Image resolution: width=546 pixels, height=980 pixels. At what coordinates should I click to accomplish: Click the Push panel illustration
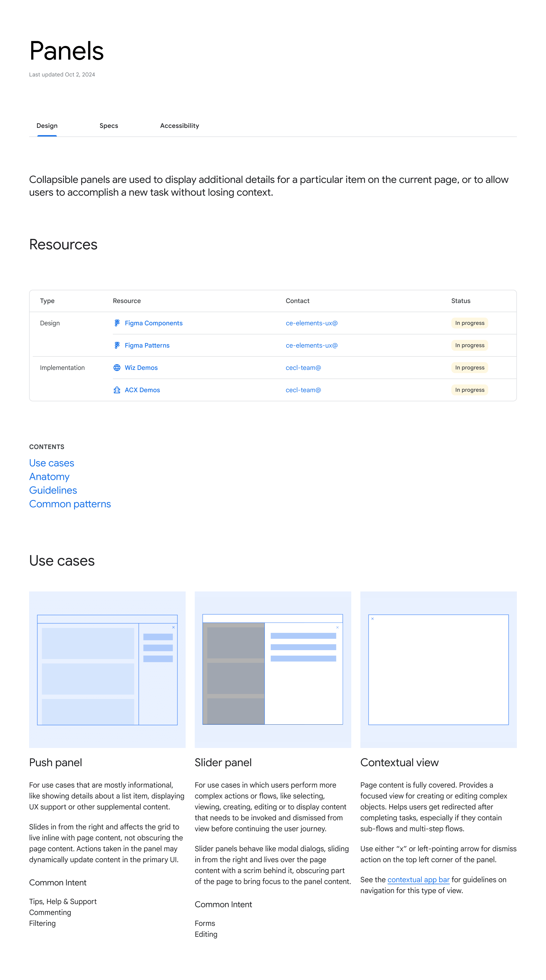pos(107,669)
